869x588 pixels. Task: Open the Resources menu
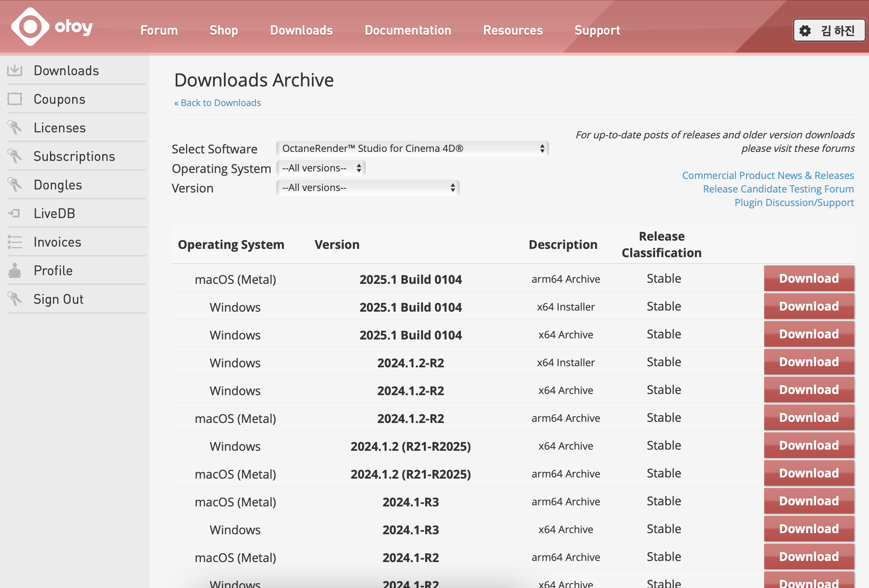click(x=513, y=30)
